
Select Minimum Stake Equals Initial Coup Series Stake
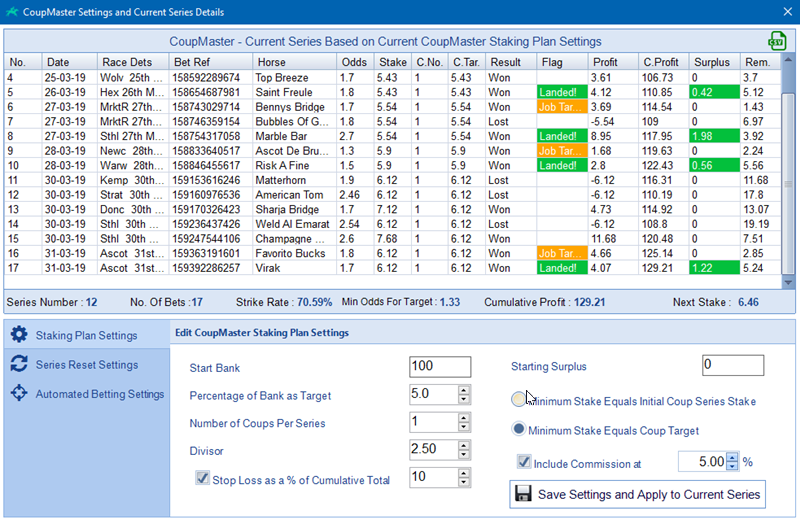coord(518,400)
